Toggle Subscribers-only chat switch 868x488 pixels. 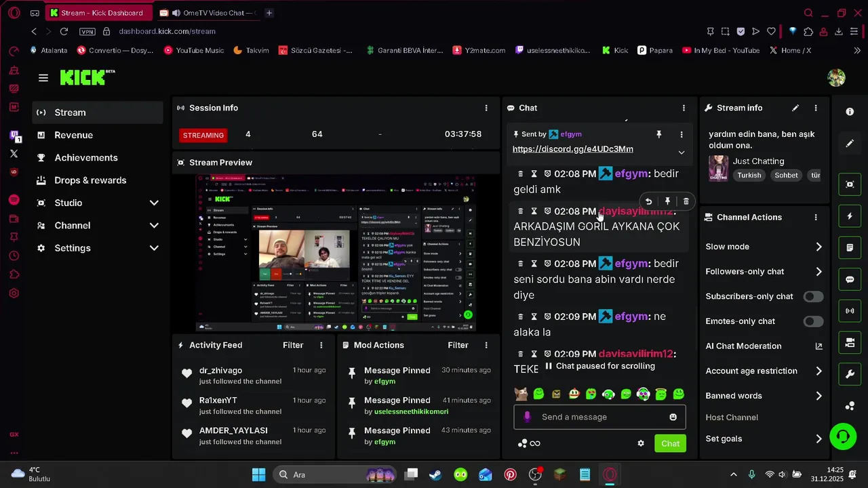(x=813, y=296)
